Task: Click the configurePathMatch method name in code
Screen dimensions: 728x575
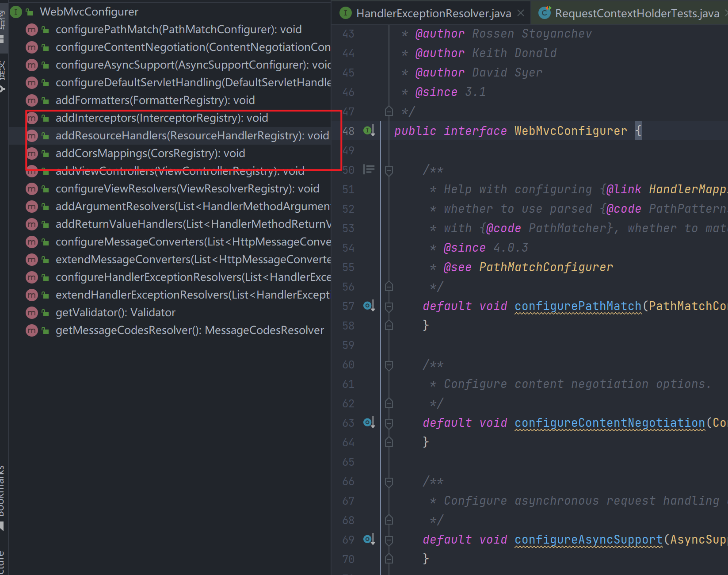Action: point(578,306)
